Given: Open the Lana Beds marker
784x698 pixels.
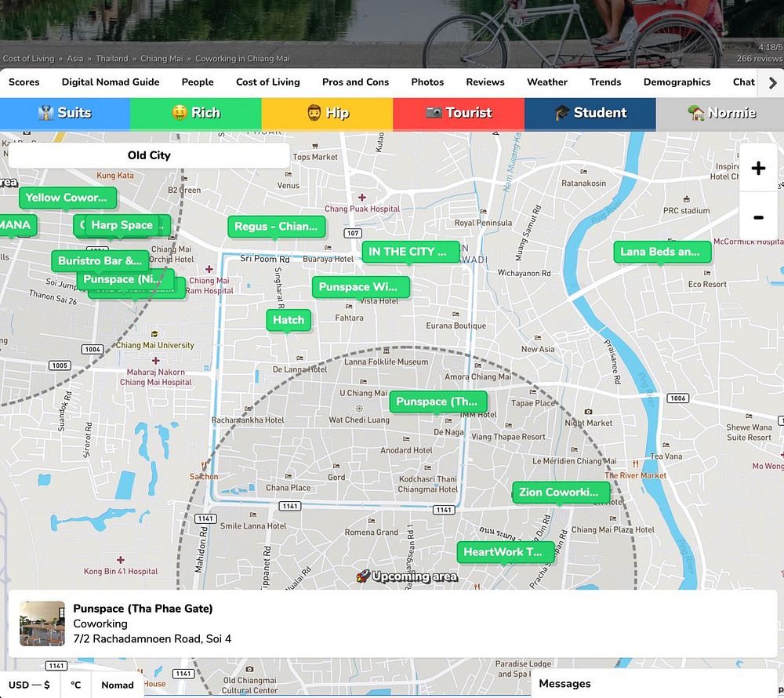Looking at the screenshot, I should tap(662, 252).
